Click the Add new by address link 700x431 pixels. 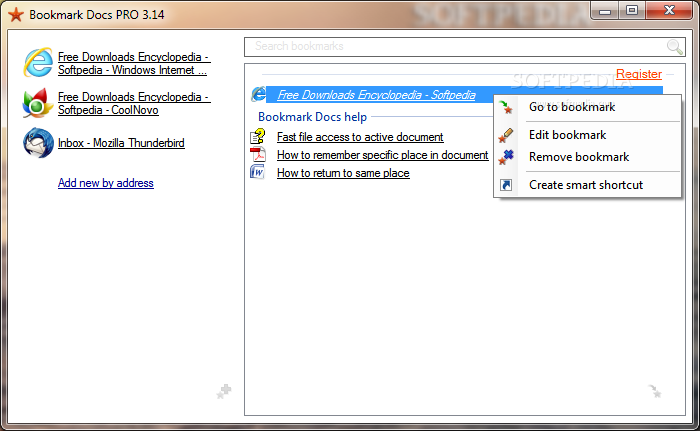point(106,183)
